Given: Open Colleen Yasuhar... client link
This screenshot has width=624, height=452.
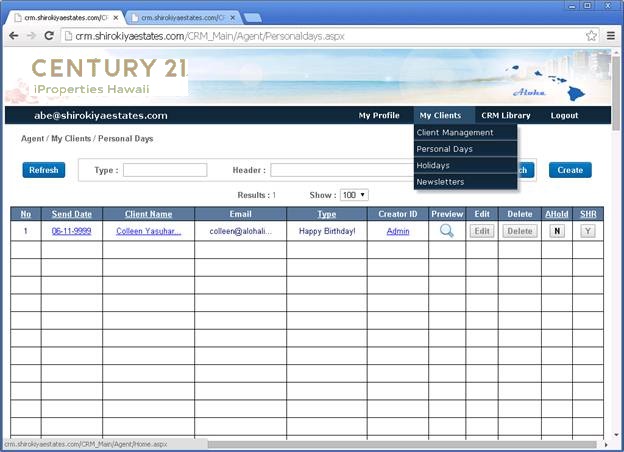Looking at the screenshot, I should 148,231.
